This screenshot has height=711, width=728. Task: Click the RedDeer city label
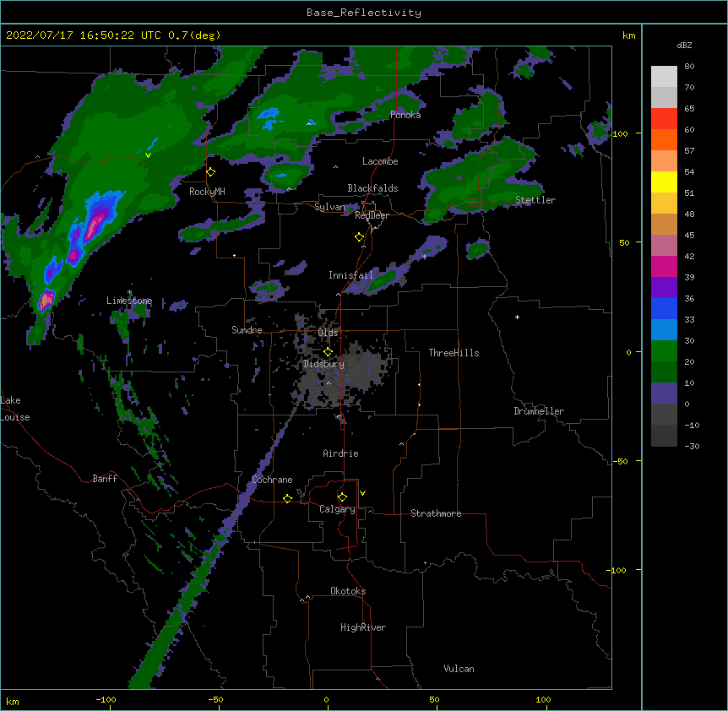tap(372, 215)
